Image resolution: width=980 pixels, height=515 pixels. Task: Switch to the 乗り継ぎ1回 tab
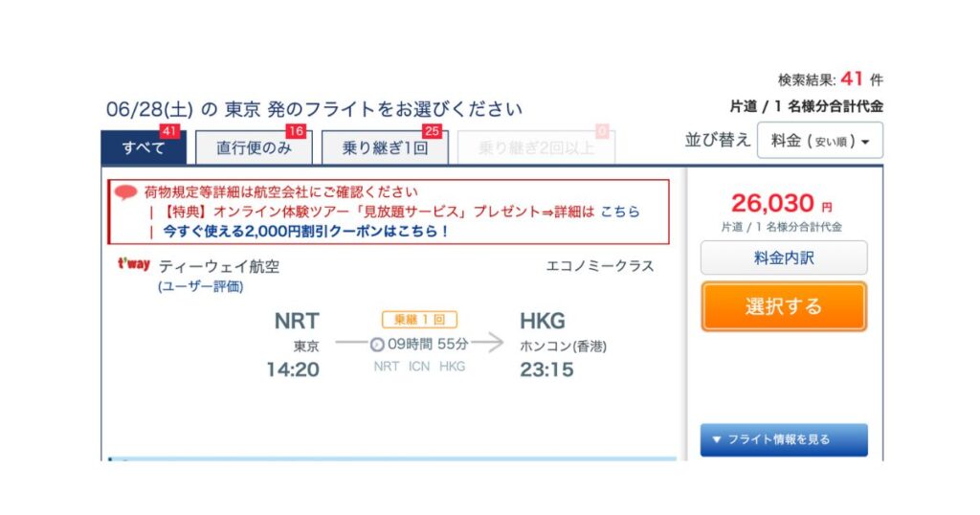coord(385,148)
